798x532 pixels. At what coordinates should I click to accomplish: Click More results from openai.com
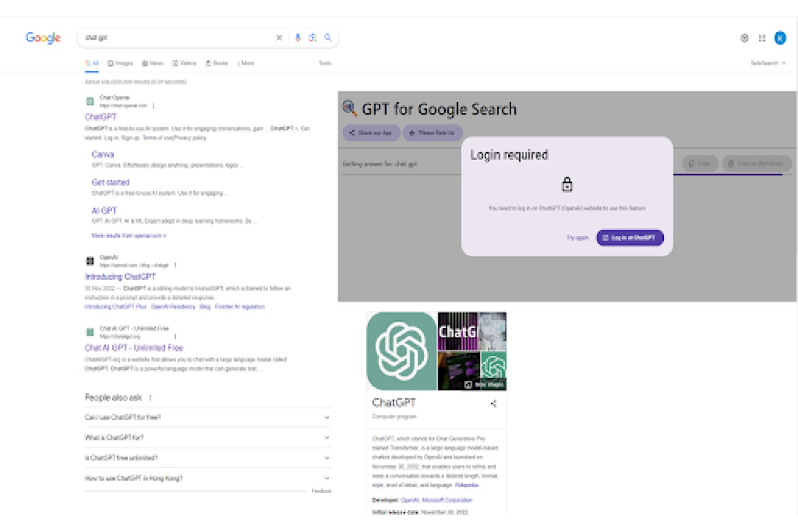pyautogui.click(x=129, y=235)
